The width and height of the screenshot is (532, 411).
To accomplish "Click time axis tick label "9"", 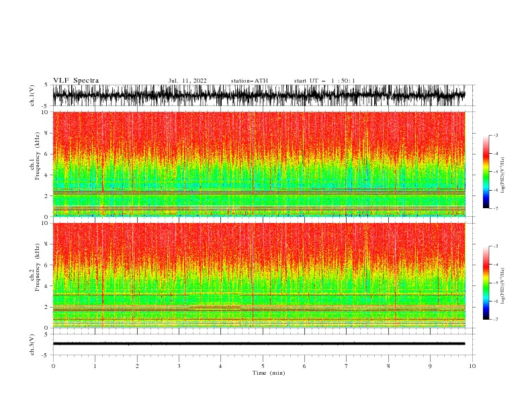I will point(430,366).
